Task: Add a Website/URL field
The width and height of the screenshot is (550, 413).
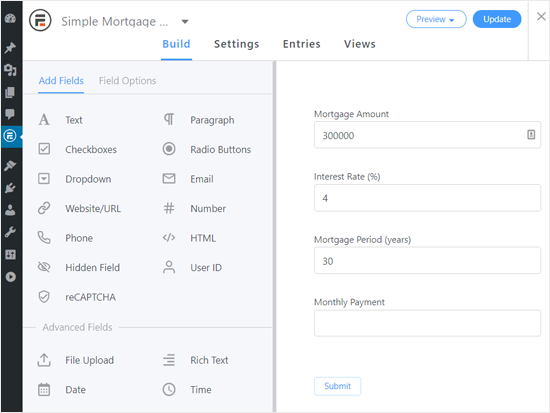Action: click(x=79, y=208)
